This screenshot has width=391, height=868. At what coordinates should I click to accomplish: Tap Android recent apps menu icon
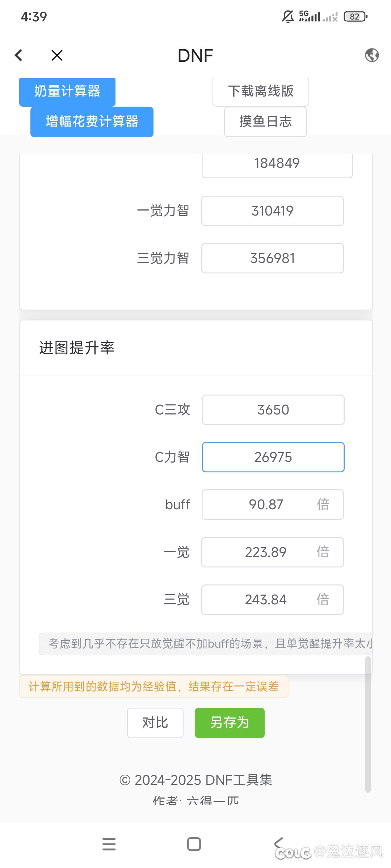[x=109, y=844]
